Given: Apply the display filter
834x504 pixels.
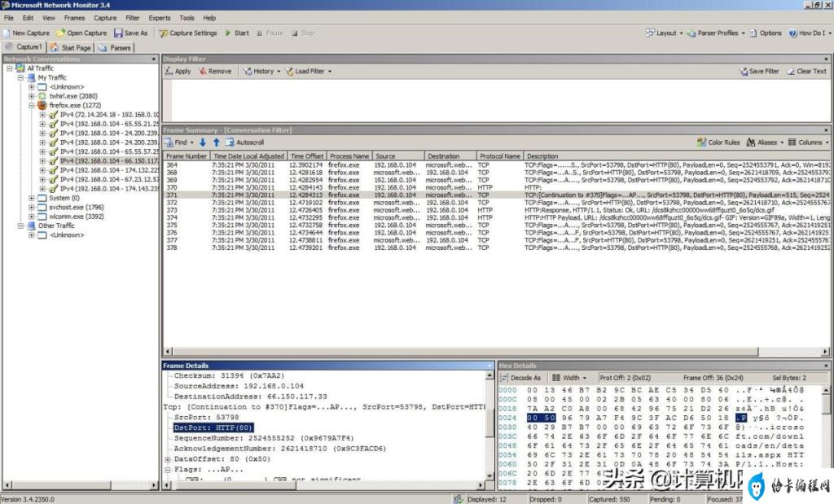Looking at the screenshot, I should coord(178,71).
